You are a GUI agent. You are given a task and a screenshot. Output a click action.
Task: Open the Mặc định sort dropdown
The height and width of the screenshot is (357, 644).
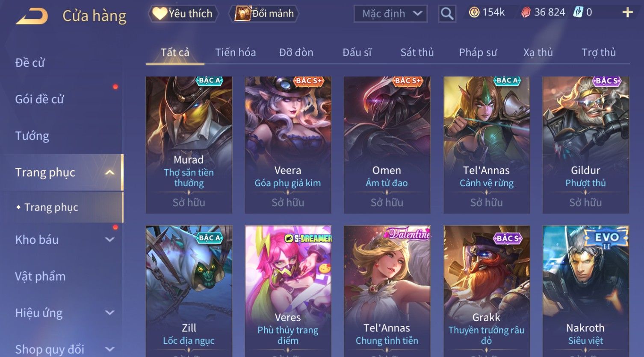click(391, 14)
